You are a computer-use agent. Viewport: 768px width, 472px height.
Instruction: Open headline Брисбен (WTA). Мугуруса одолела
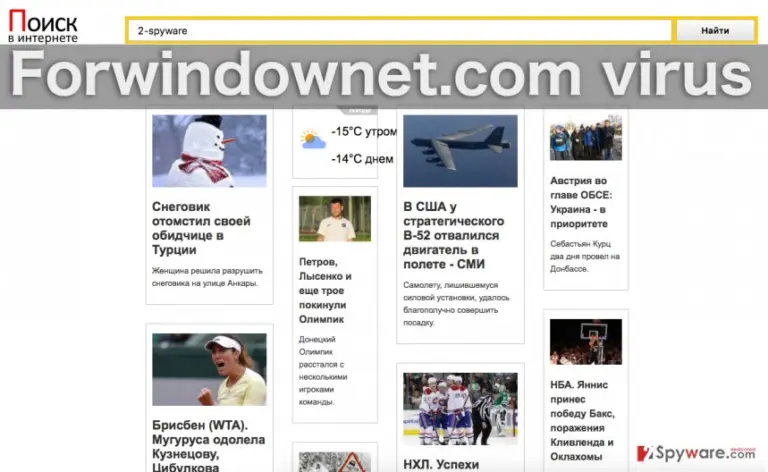[209, 446]
